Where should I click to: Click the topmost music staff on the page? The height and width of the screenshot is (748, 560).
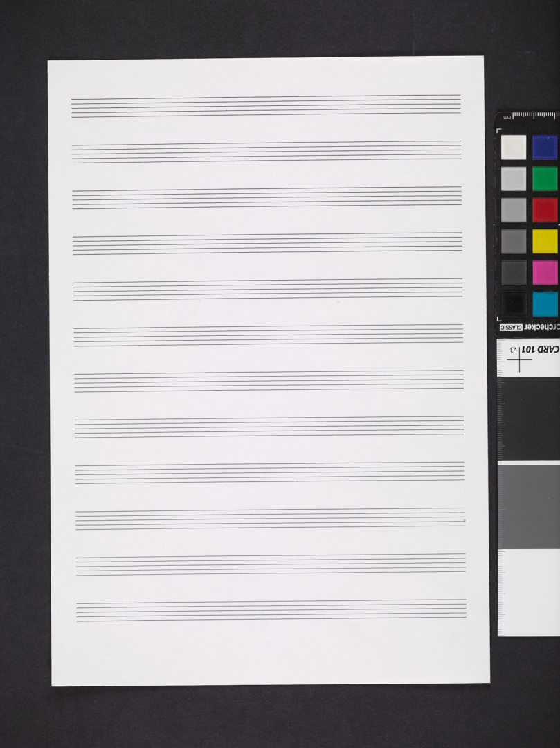(x=266, y=106)
